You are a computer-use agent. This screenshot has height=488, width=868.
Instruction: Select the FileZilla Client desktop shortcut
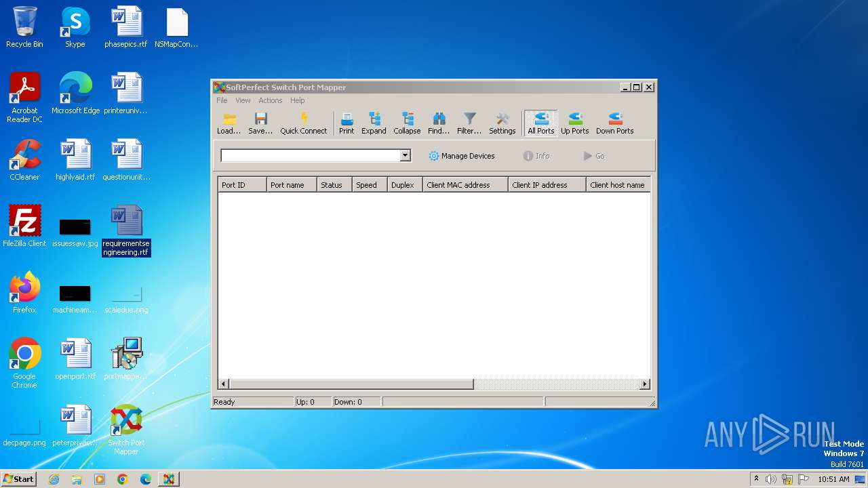tap(24, 226)
